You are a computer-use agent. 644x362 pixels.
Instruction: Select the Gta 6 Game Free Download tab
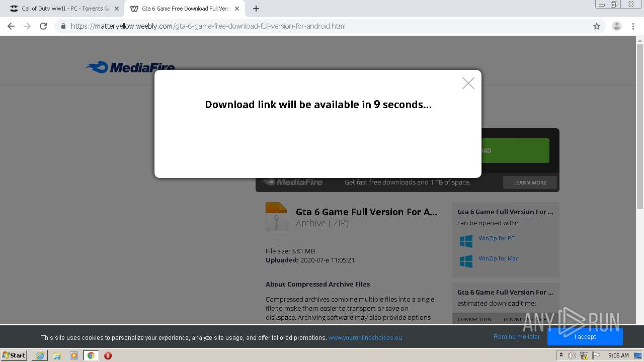pos(185,9)
